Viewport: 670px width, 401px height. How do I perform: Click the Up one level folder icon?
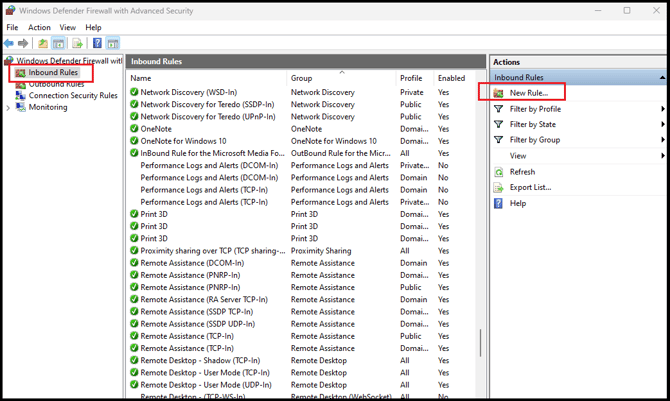point(42,44)
